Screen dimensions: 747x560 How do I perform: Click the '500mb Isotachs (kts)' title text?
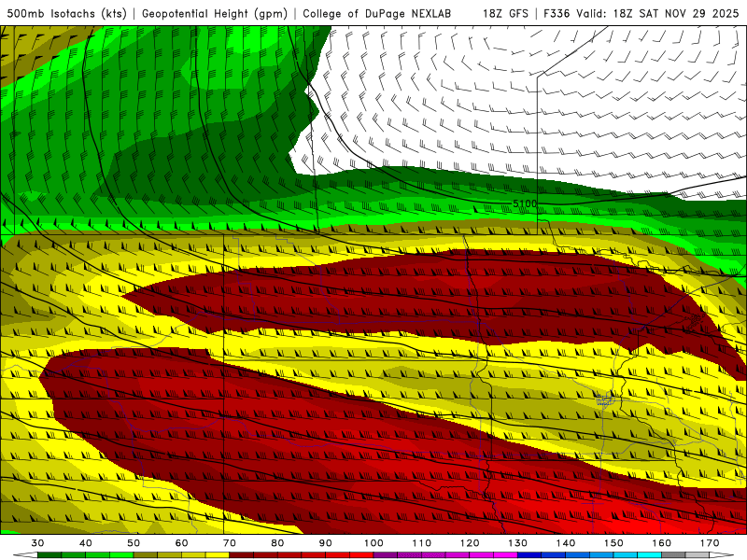coord(66,13)
